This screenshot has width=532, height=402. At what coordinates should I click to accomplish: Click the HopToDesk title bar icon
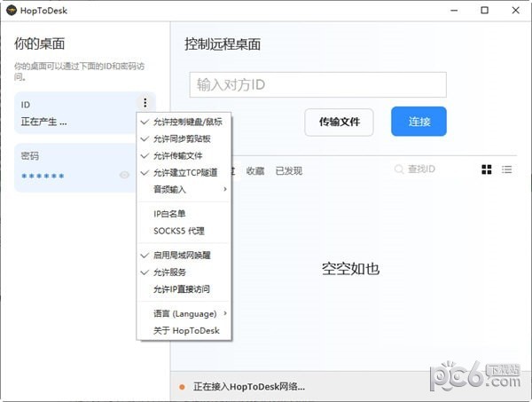tap(12, 11)
